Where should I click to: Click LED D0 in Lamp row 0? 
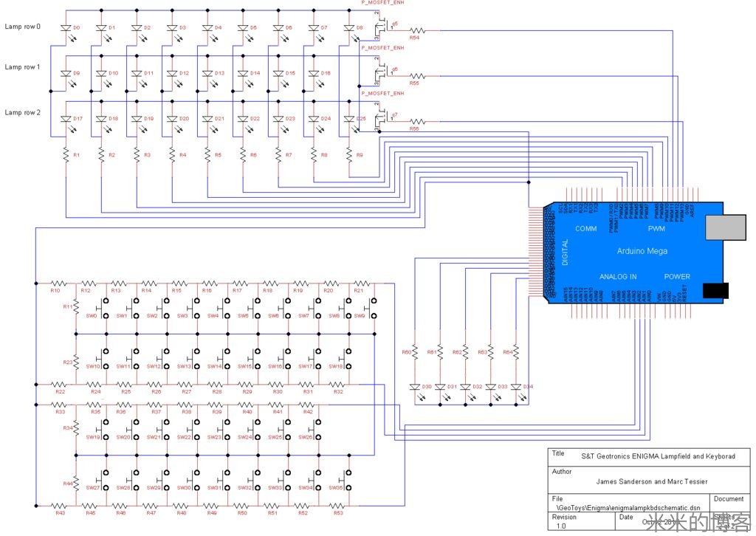(x=66, y=28)
